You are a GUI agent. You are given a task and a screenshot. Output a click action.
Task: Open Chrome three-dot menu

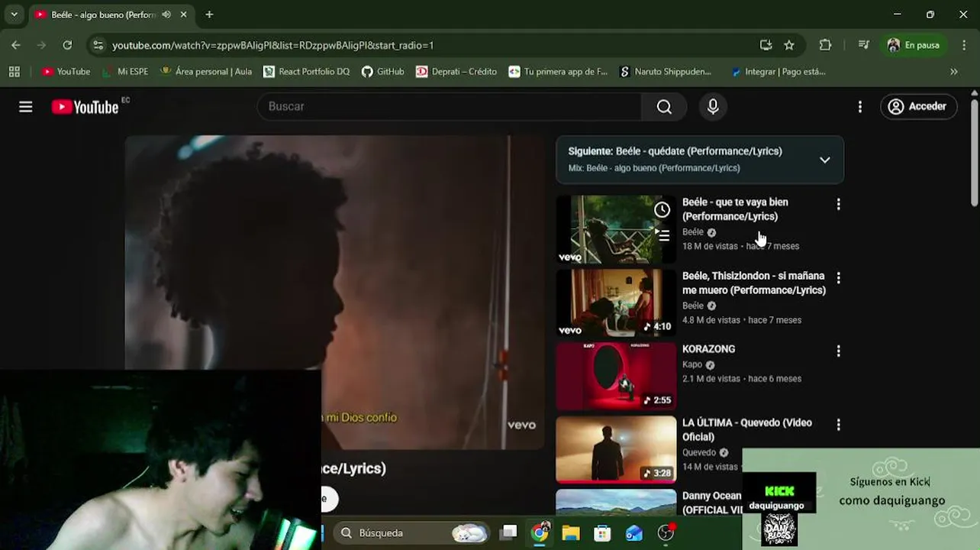[x=964, y=45]
